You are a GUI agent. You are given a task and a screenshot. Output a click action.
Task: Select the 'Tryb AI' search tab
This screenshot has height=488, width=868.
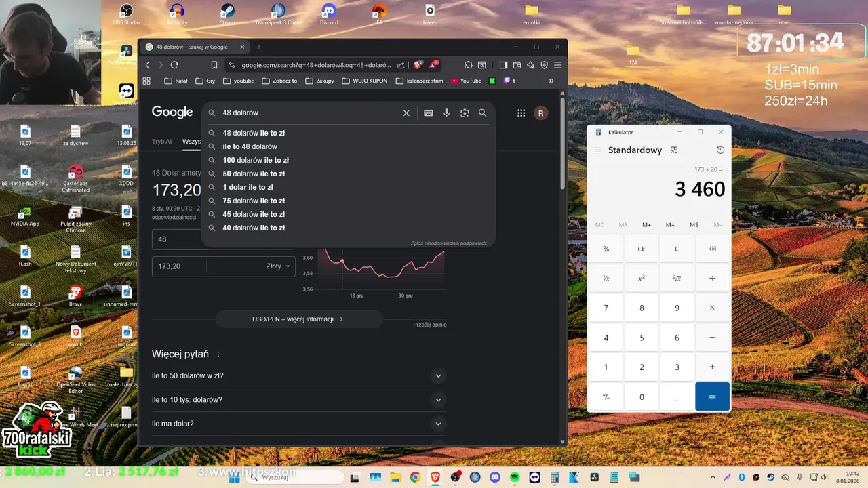coord(161,142)
